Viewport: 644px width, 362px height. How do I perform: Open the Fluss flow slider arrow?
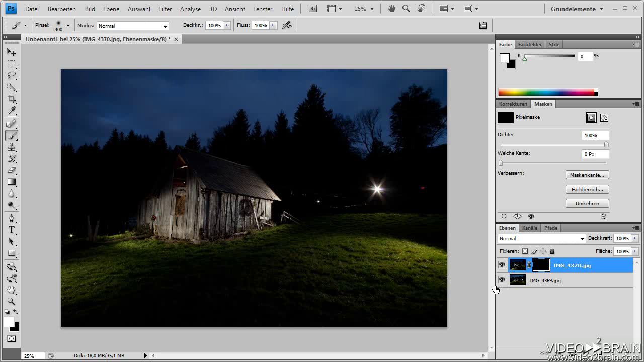click(x=273, y=25)
